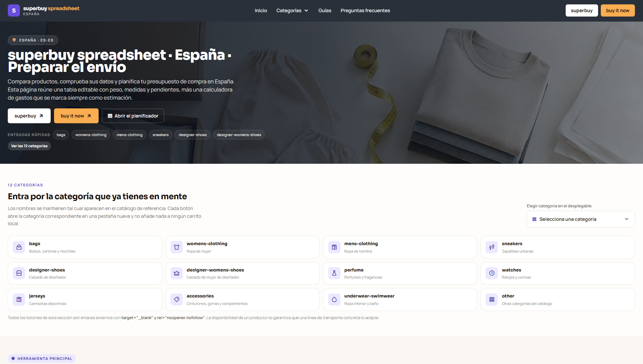Open the other category card title

[508, 296]
